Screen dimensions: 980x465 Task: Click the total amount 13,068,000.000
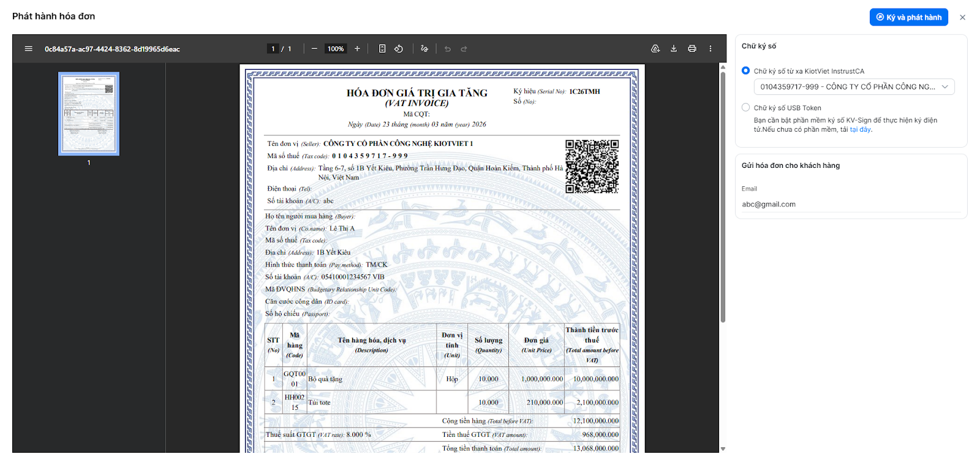(596, 448)
